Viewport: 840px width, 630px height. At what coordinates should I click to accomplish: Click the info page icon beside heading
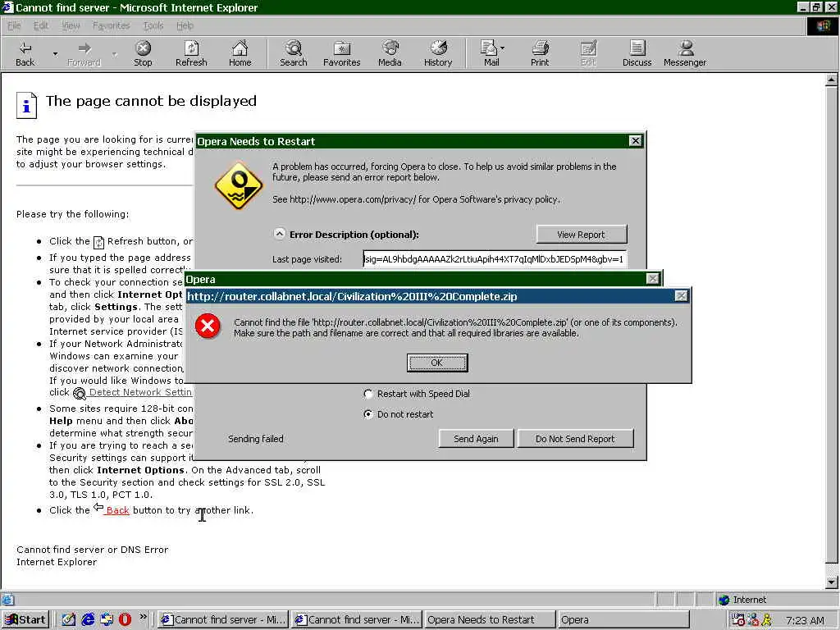27,105
